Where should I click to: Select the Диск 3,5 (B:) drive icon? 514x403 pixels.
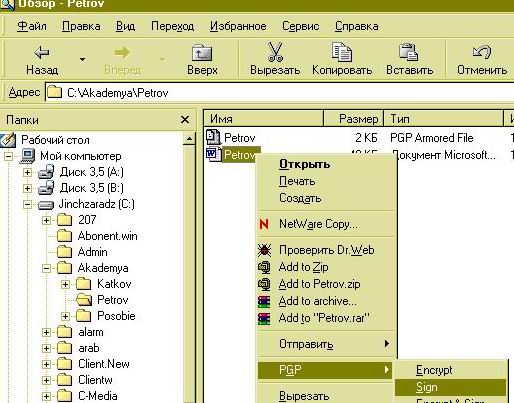pyautogui.click(x=46, y=188)
